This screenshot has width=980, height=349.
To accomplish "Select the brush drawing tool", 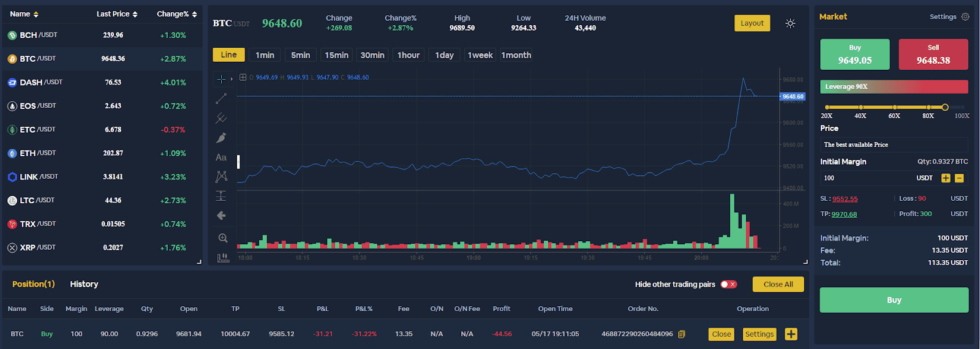I will coord(221,138).
